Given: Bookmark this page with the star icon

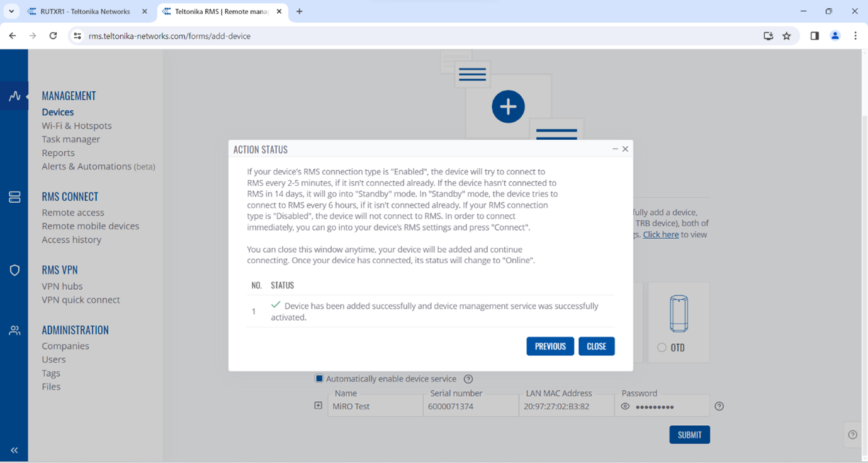Looking at the screenshot, I should [x=787, y=36].
